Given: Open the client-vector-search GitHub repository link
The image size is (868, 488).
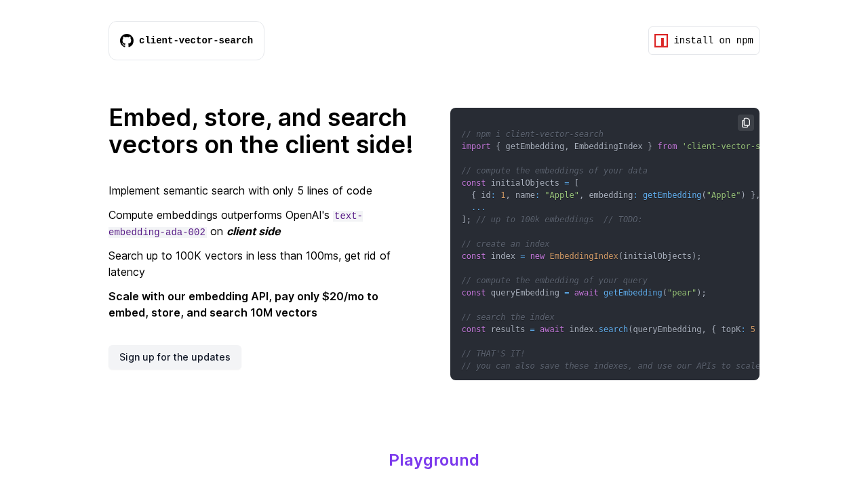Looking at the screenshot, I should point(186,40).
